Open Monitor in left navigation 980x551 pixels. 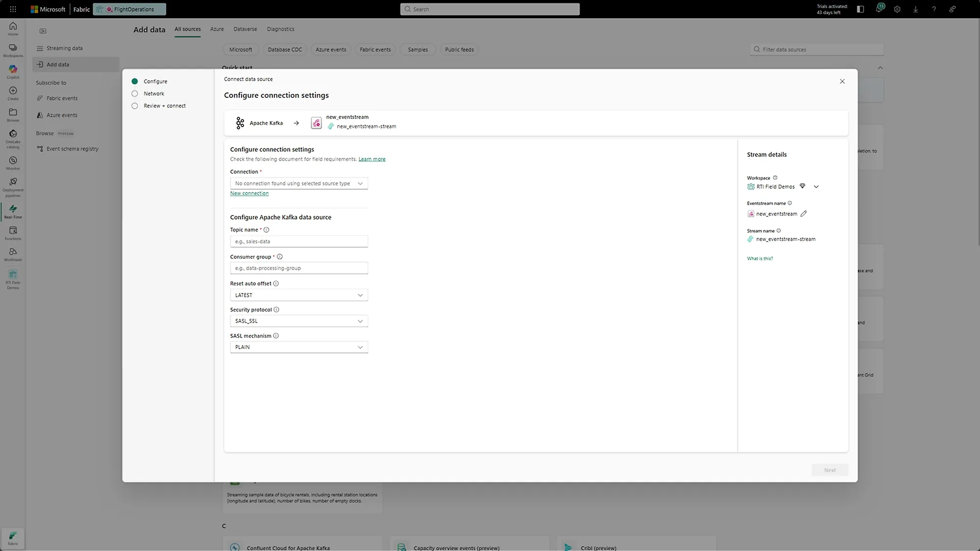pyautogui.click(x=13, y=163)
